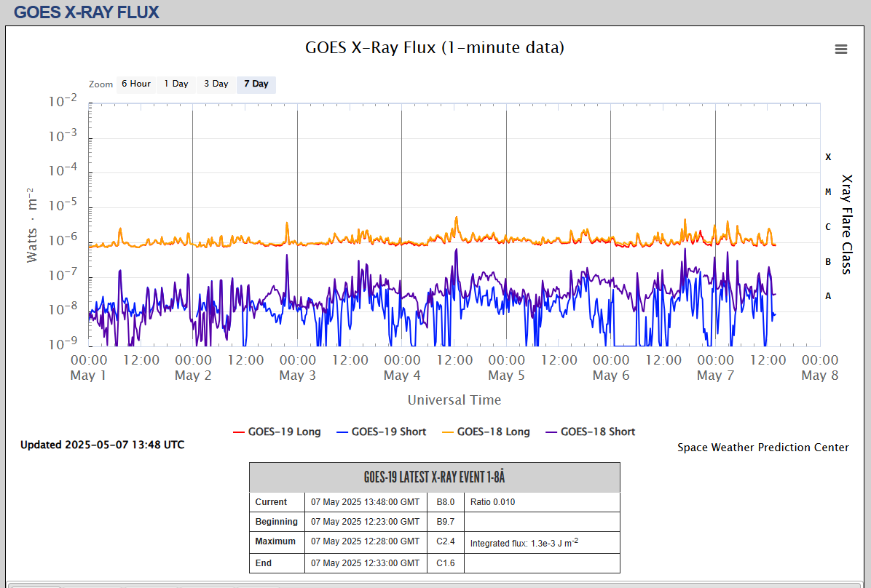
Task: Click the "07 May 2025 12:28:00 GMT" cell
Action: tap(365, 541)
